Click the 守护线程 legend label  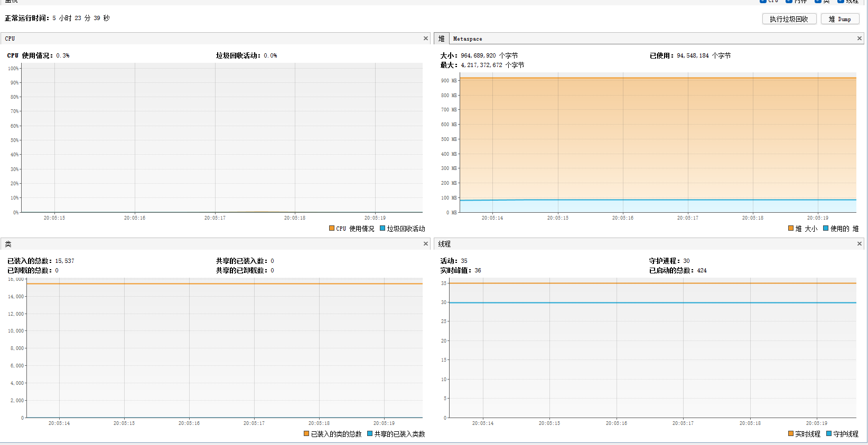coord(846,434)
